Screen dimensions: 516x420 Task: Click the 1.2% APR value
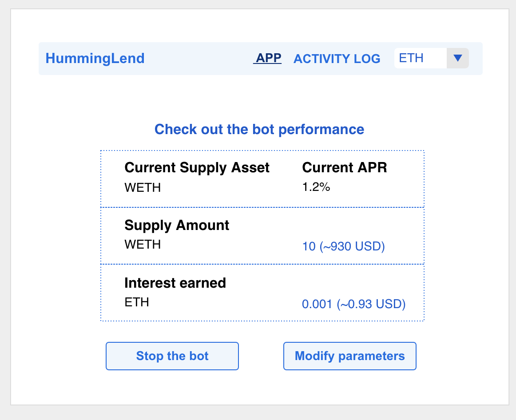(x=316, y=187)
